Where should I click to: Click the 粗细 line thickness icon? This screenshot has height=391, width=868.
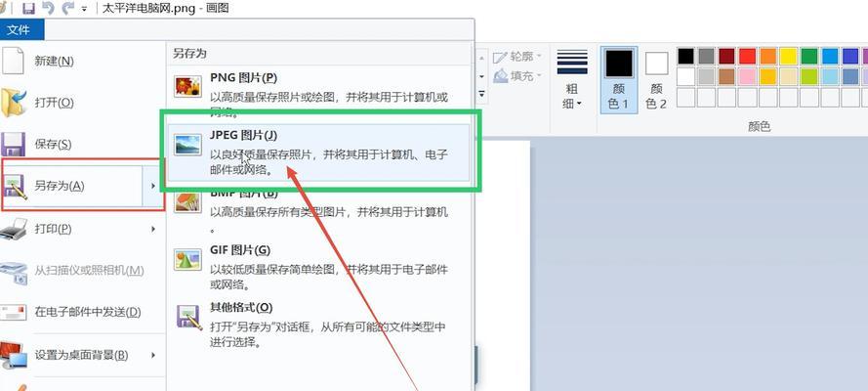(x=572, y=62)
